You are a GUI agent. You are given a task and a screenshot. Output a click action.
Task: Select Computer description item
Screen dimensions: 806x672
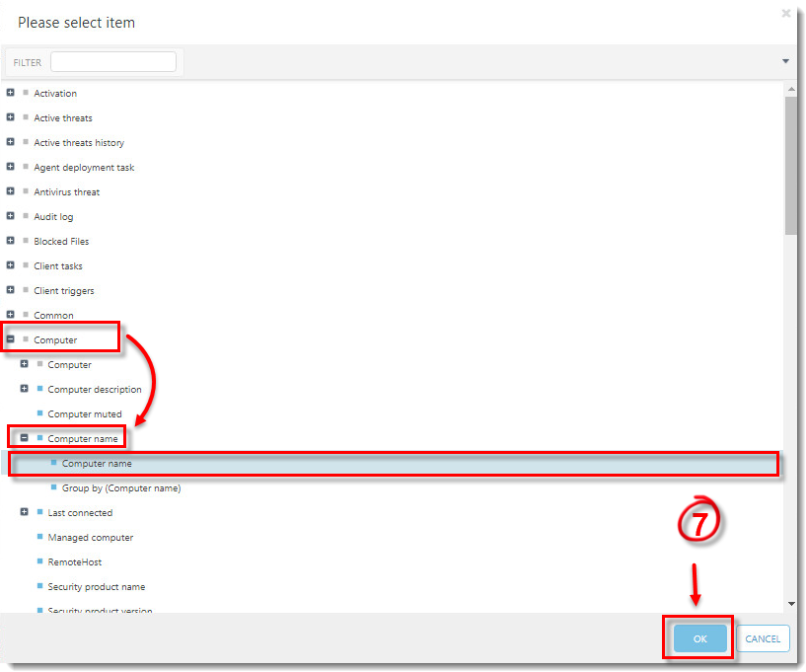coord(95,389)
